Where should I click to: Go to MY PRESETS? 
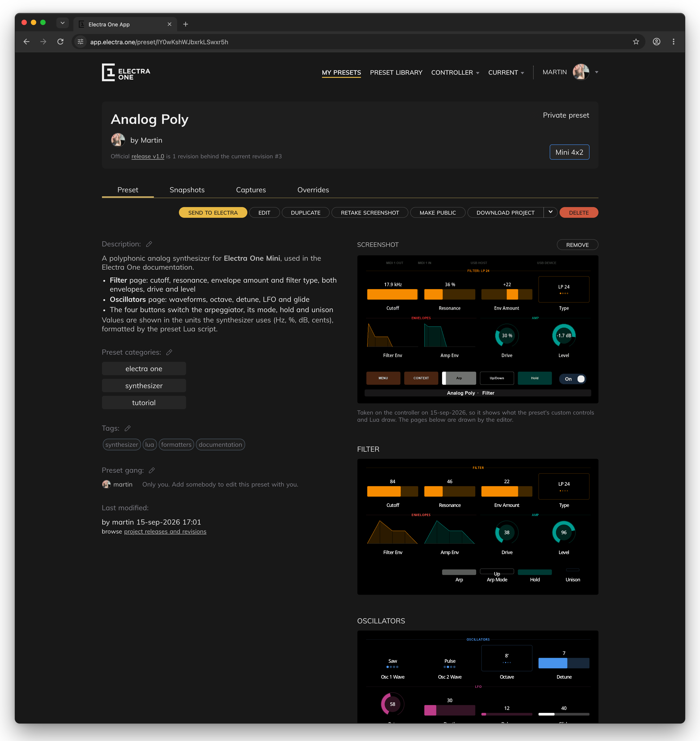[342, 72]
